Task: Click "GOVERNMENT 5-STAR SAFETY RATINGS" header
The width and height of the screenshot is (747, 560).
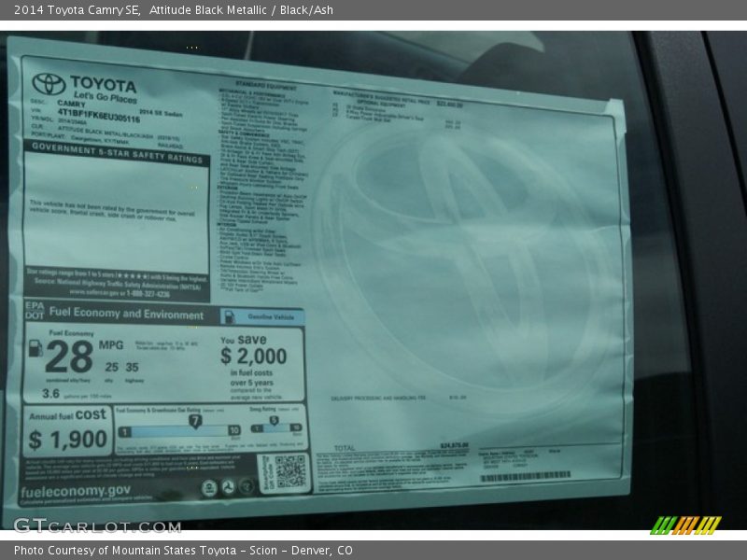Action: tap(118, 153)
